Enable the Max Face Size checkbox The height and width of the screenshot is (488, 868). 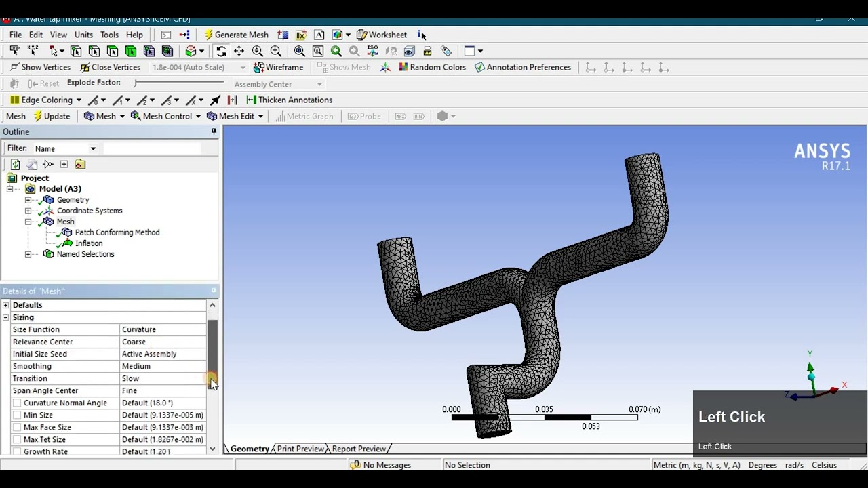pos(17,427)
